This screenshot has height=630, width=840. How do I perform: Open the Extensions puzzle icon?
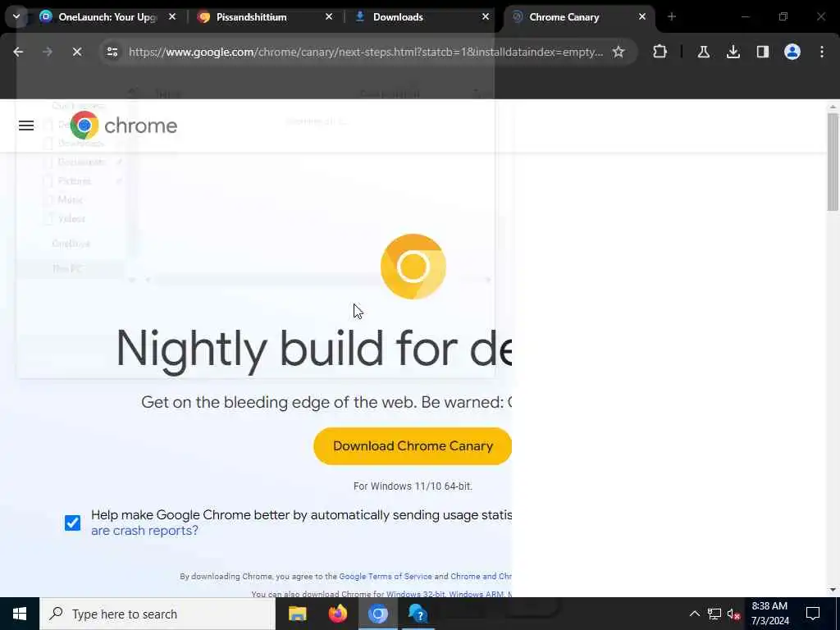point(660,52)
